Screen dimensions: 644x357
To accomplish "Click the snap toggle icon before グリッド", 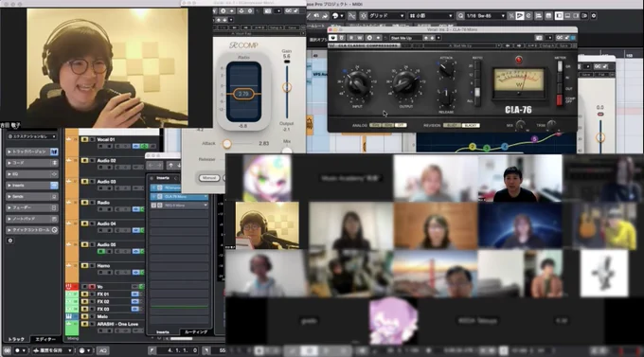I will tap(363, 15).
